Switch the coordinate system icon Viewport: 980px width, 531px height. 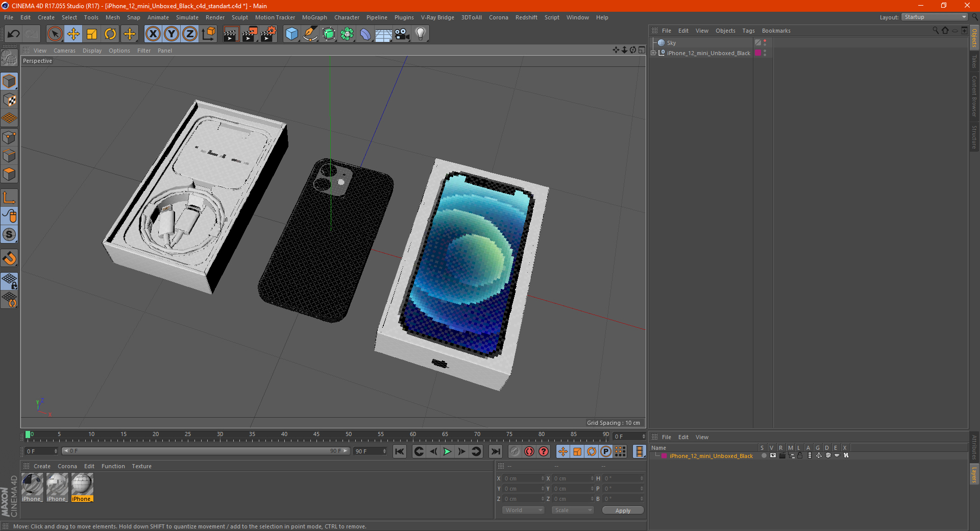coord(208,34)
